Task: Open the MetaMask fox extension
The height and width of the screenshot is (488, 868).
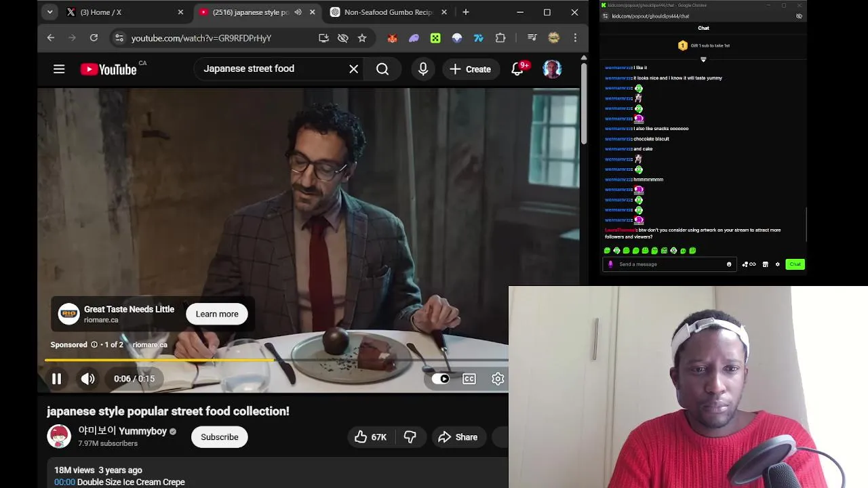Action: click(x=392, y=38)
